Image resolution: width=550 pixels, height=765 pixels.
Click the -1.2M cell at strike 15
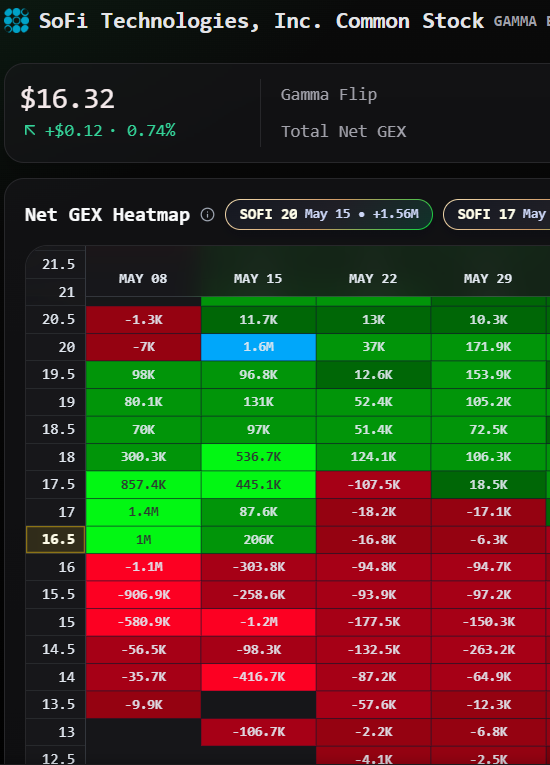pos(259,622)
